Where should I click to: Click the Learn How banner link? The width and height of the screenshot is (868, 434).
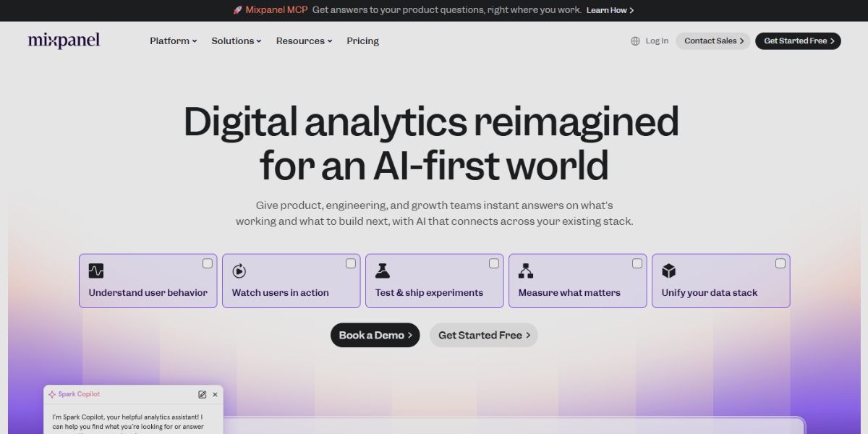(x=610, y=10)
